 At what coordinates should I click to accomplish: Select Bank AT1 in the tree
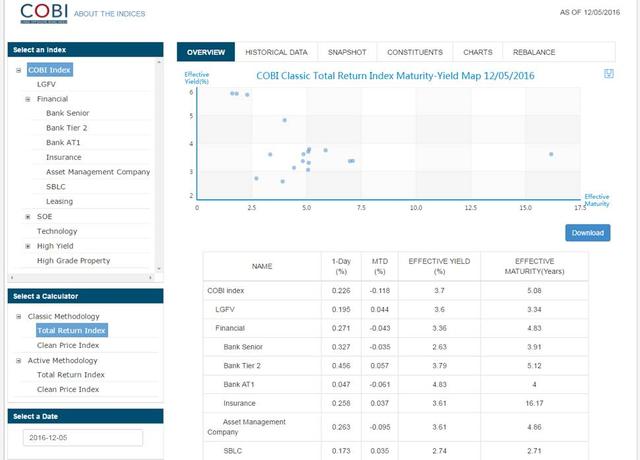(63, 142)
